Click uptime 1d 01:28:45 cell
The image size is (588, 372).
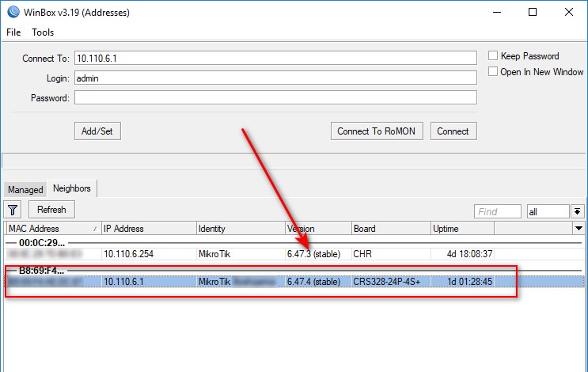[x=469, y=282]
